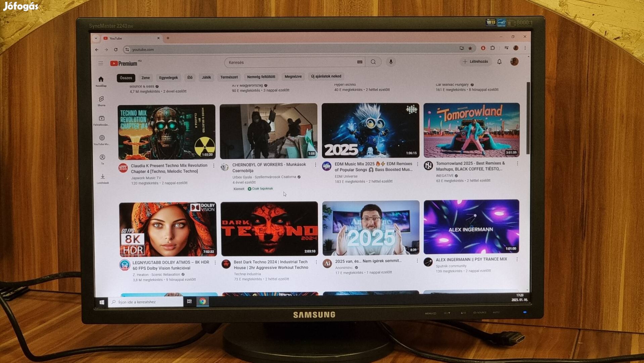Open a new Chrome tab
The height and width of the screenshot is (363, 644).
click(168, 38)
